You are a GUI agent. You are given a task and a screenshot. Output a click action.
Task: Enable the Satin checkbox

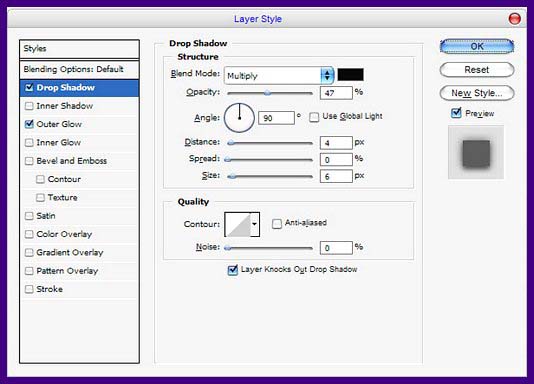pyautogui.click(x=29, y=216)
